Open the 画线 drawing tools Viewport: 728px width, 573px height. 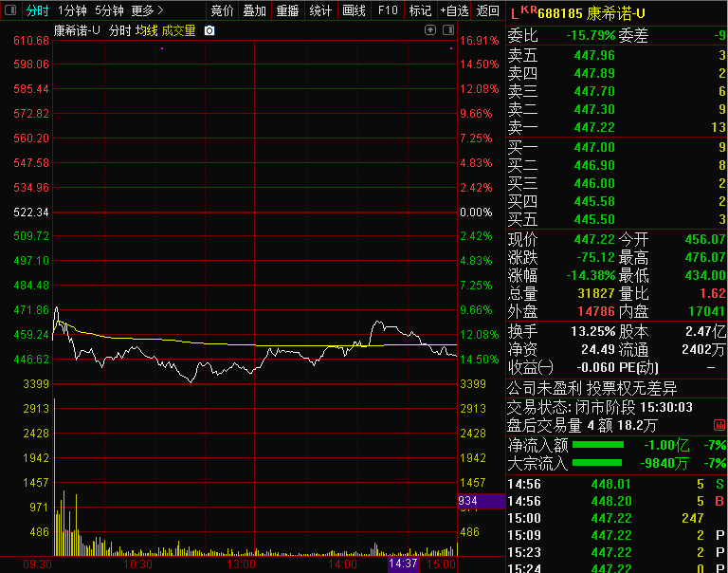[354, 10]
